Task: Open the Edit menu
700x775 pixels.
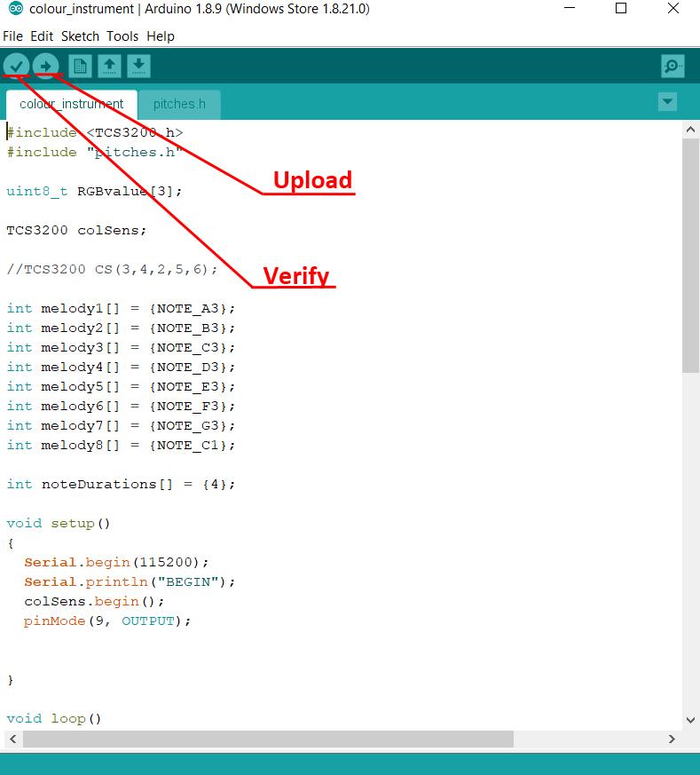Action: click(42, 36)
